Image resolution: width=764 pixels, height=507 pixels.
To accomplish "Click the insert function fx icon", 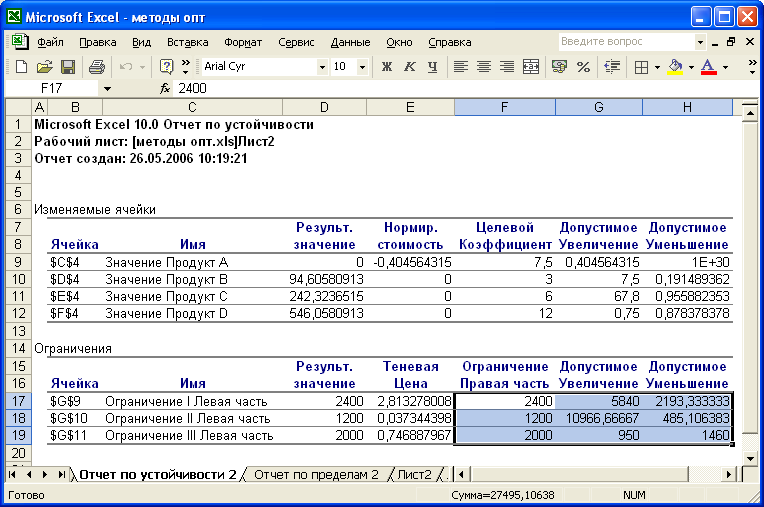I will (165, 89).
